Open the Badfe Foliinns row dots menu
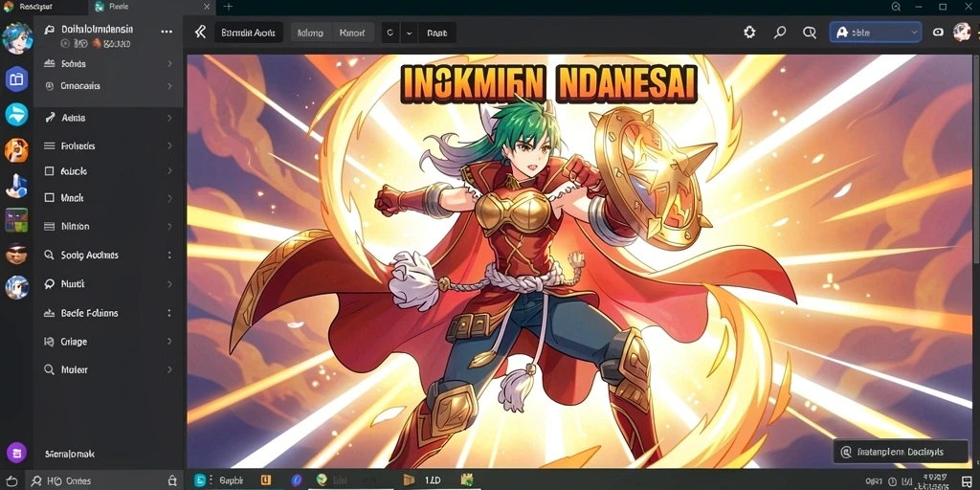This screenshot has width=980, height=490. (x=169, y=313)
